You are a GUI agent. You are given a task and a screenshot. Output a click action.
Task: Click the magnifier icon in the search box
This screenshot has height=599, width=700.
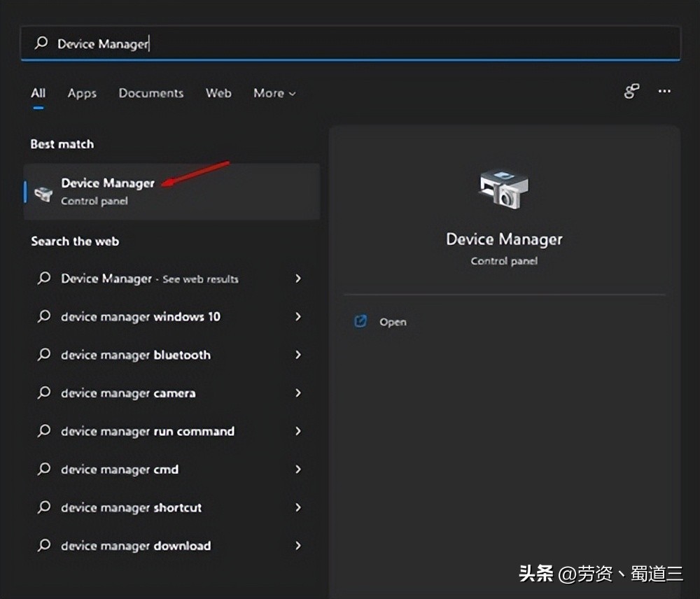pyautogui.click(x=41, y=43)
